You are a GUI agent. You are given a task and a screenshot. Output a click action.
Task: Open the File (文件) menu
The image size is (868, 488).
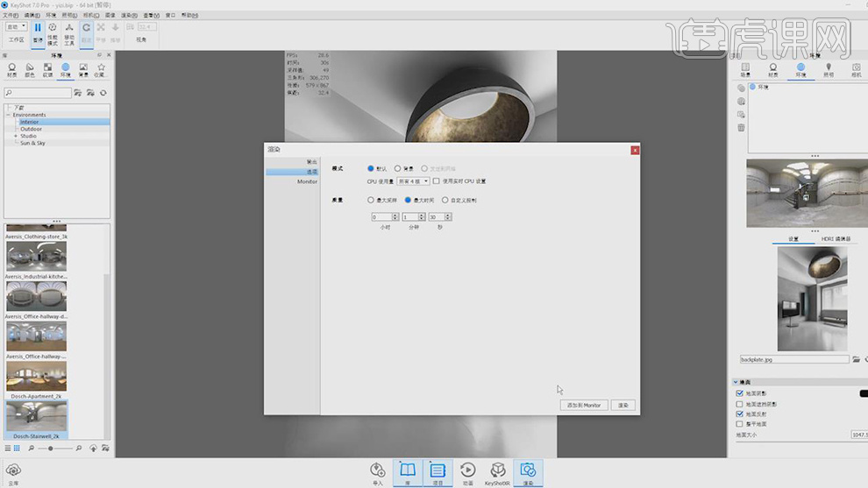[x=11, y=15]
